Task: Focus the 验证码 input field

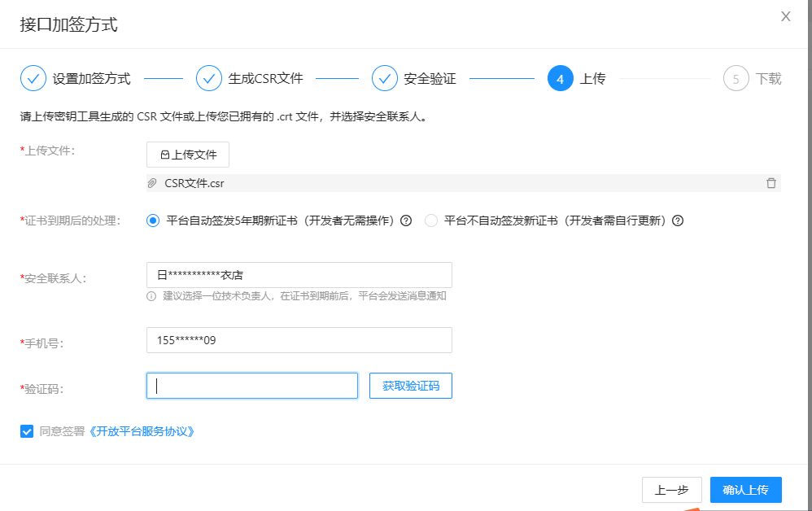Action: pos(252,386)
